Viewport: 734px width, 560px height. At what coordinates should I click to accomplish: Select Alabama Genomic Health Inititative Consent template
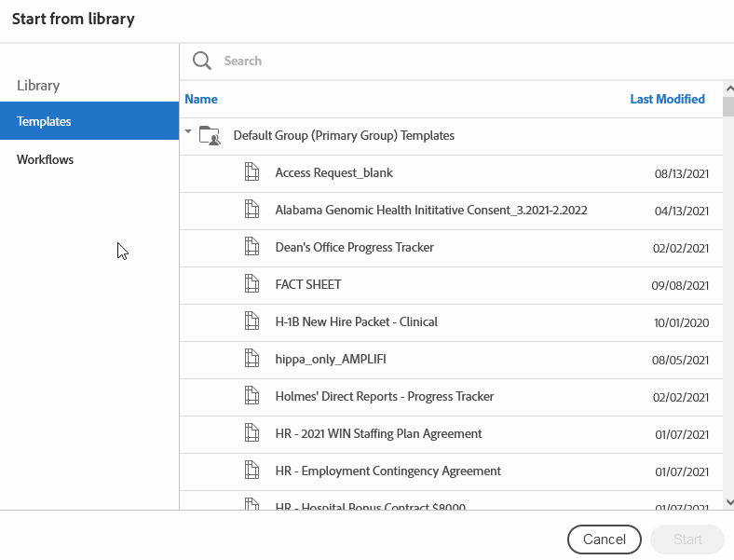(x=451, y=212)
